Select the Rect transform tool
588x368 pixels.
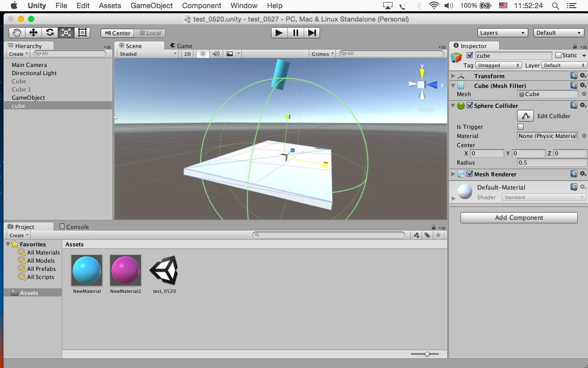(x=82, y=33)
